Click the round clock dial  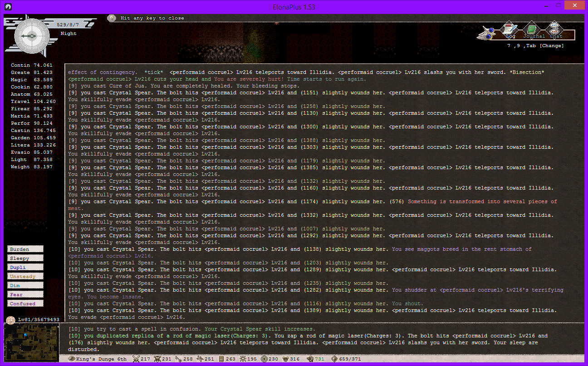point(32,35)
